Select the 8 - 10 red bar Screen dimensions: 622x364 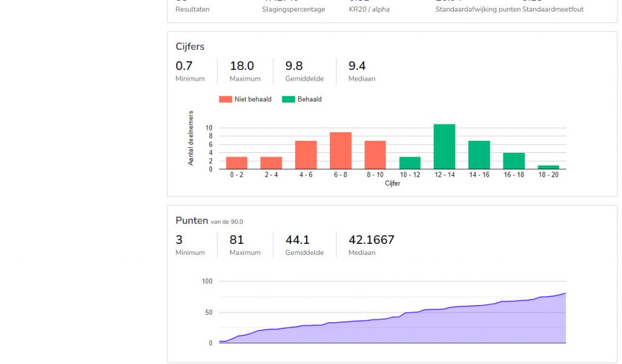(375, 155)
